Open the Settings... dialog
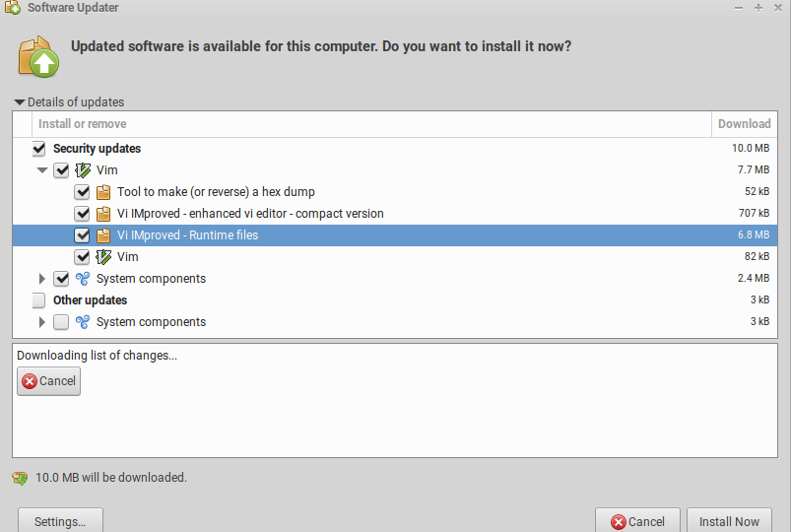The width and height of the screenshot is (791, 532). point(60,521)
